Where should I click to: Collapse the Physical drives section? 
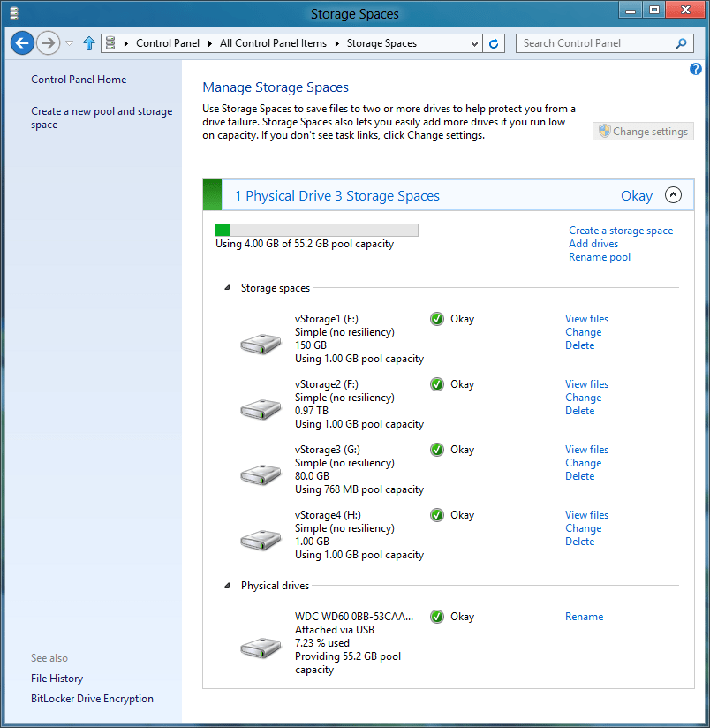click(x=225, y=584)
